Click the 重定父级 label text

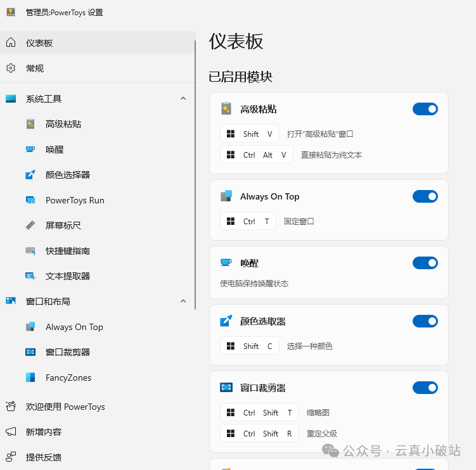pyautogui.click(x=321, y=433)
